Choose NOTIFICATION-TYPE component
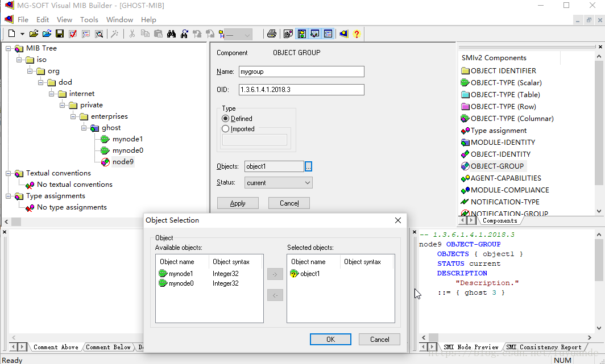The image size is (605, 364). tap(505, 202)
